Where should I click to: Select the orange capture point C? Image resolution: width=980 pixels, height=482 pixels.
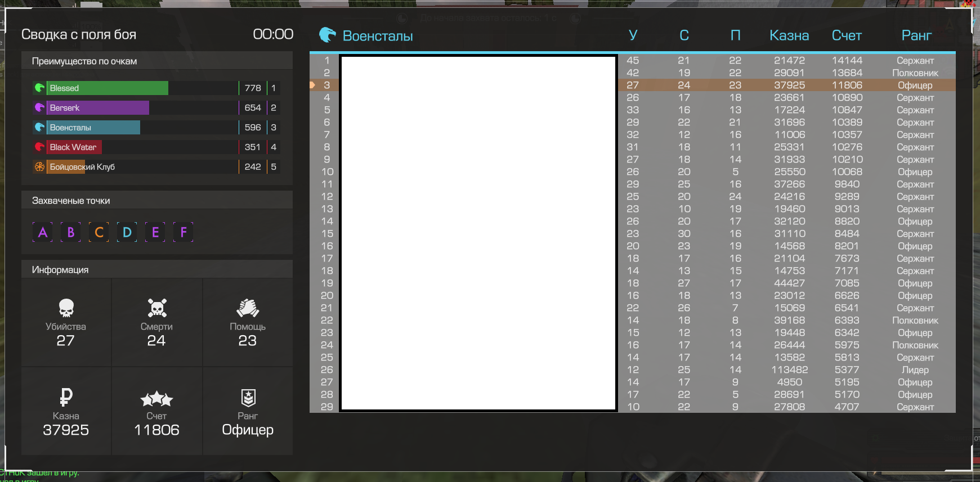tap(99, 232)
